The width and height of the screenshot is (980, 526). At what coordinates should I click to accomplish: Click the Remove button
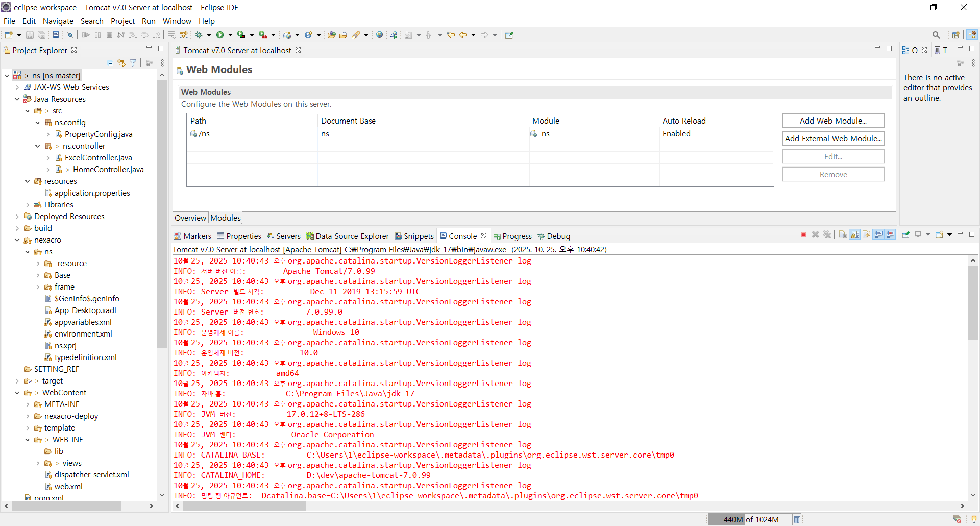[833, 174]
